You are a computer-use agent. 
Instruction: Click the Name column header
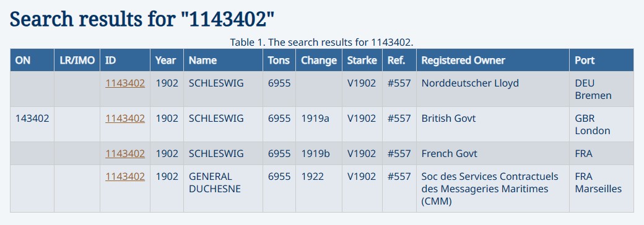223,60
